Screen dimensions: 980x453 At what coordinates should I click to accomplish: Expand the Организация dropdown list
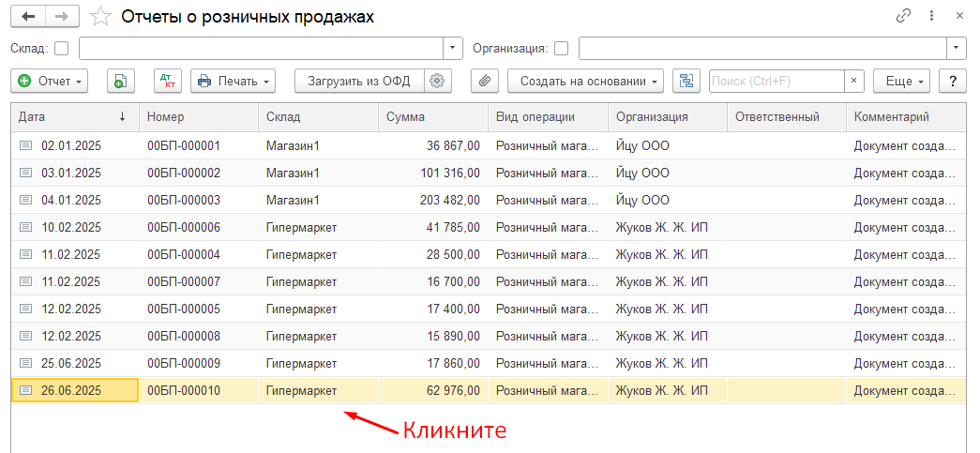tap(956, 48)
